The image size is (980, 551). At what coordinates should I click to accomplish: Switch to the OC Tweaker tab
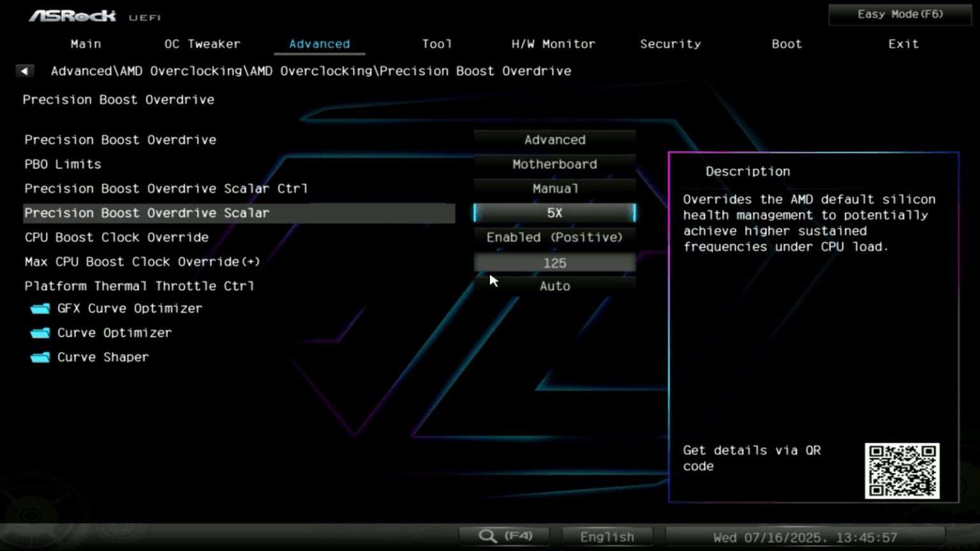(x=202, y=44)
